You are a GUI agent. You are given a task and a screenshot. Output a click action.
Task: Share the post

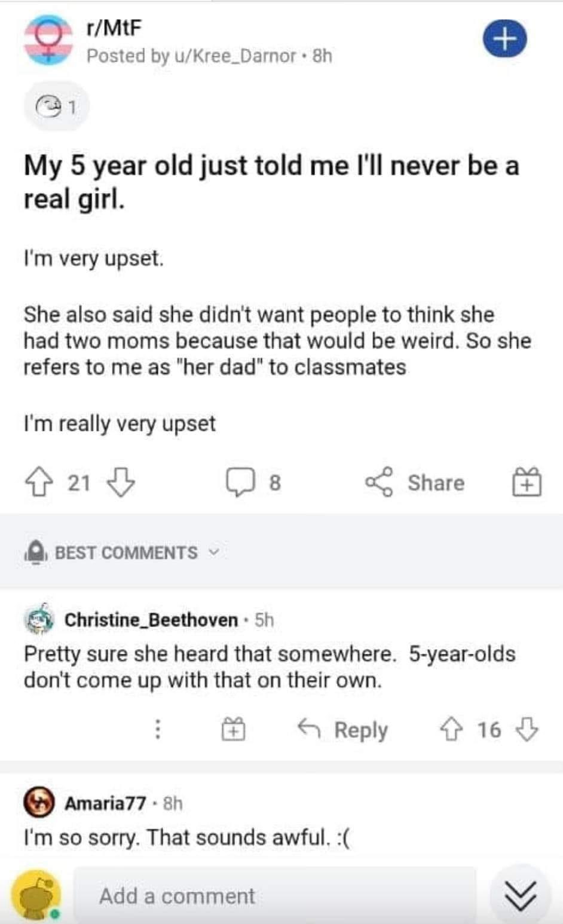[414, 482]
